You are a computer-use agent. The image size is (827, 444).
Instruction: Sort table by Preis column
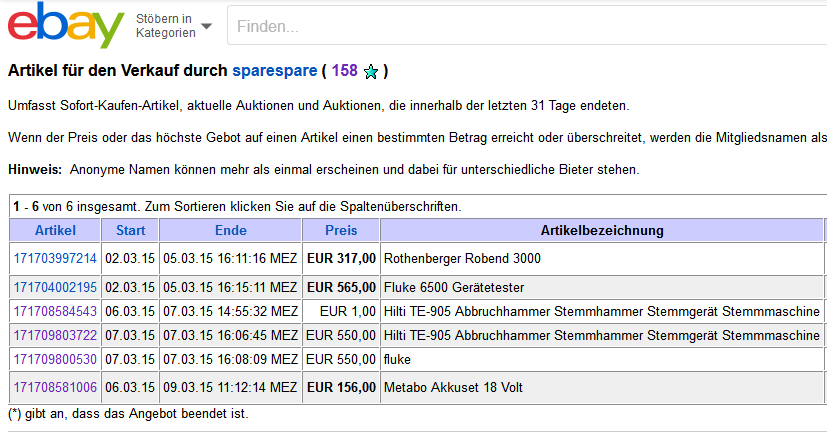(341, 230)
